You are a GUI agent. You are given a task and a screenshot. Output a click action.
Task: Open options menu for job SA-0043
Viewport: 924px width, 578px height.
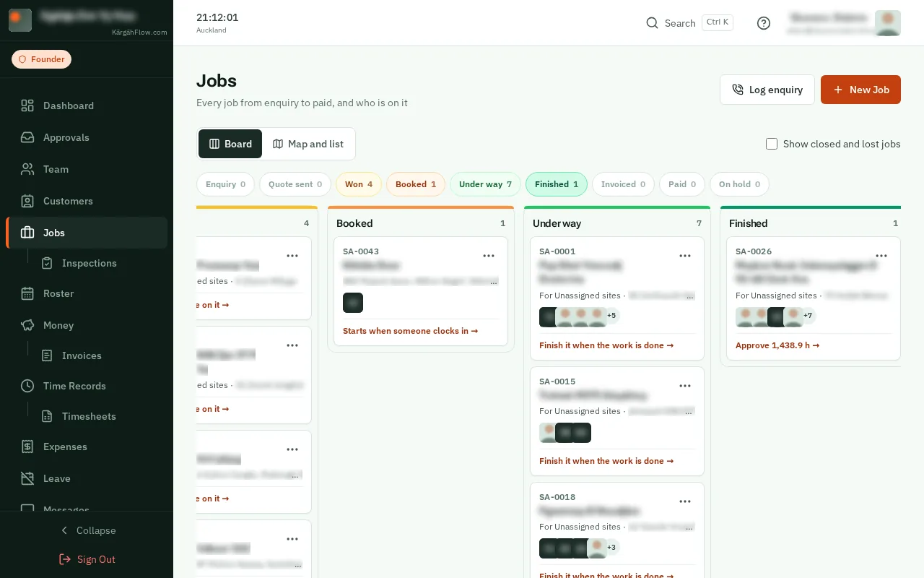point(489,256)
